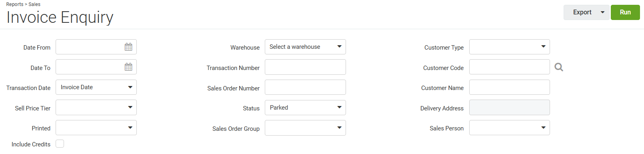Open the Date To calendar picker

pos(128,67)
